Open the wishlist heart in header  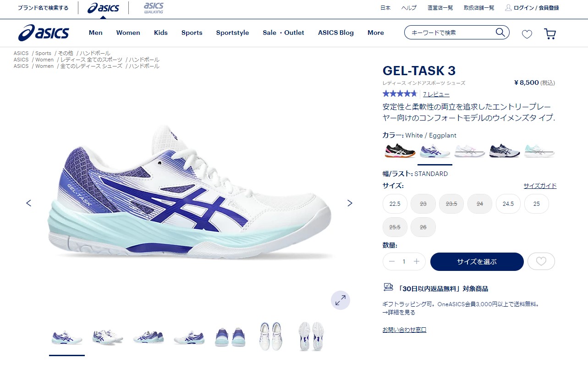pyautogui.click(x=527, y=34)
